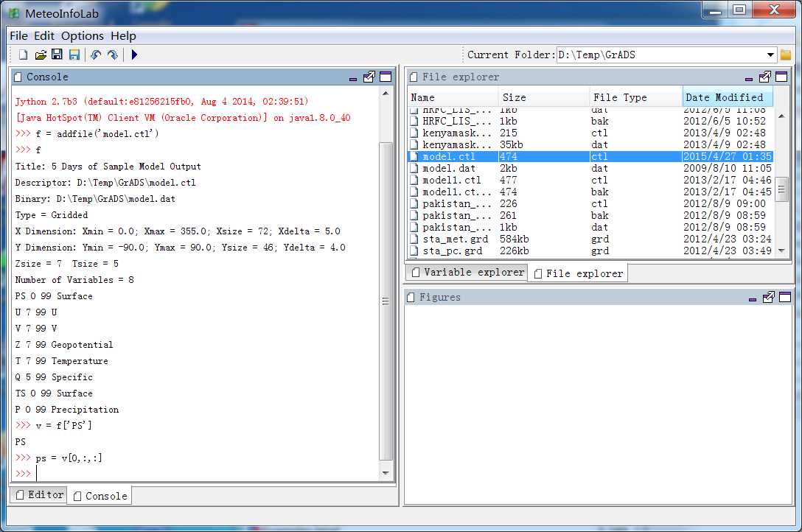Redo with the right curved arrow
This screenshot has height=532, width=802.
(113, 55)
